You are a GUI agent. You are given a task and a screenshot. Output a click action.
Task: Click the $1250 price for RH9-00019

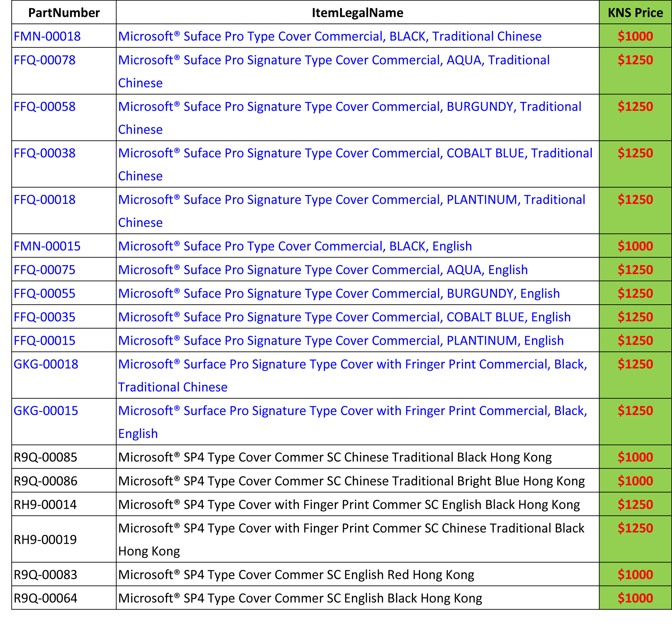pos(635,528)
